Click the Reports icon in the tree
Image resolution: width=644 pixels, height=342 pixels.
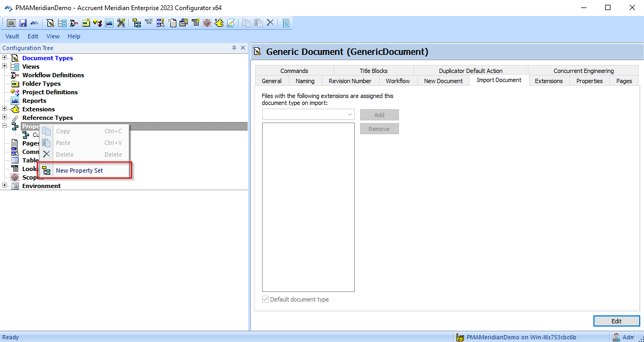point(15,101)
